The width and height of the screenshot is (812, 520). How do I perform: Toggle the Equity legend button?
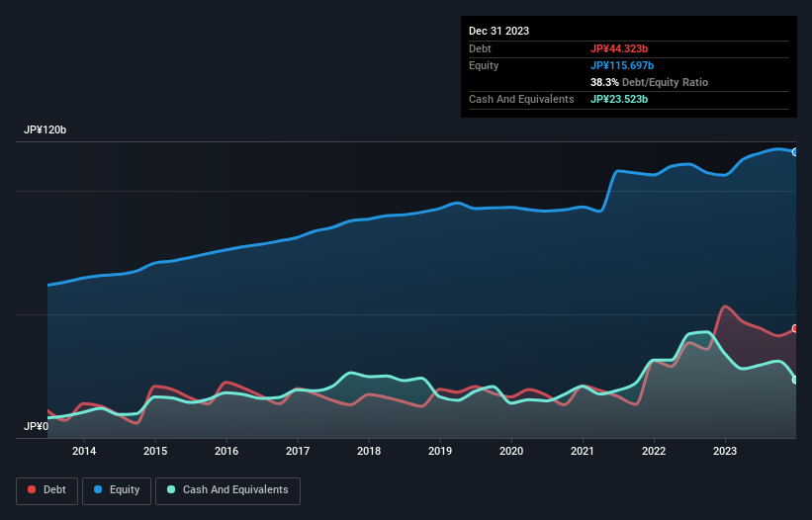(117, 490)
